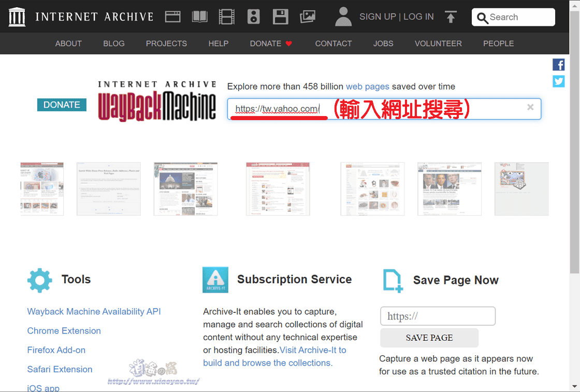The width and height of the screenshot is (580, 392).
Task: Open the JOBS menu item
Action: click(383, 43)
